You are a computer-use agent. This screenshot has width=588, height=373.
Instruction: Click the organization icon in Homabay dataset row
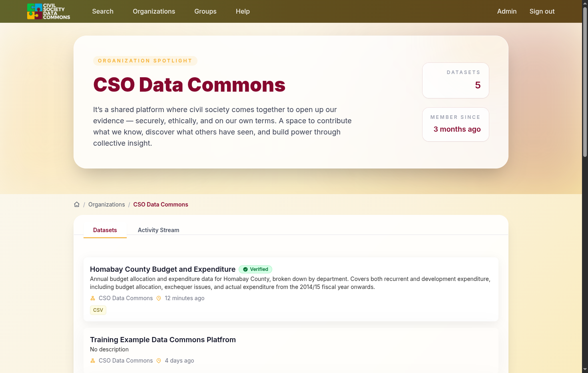coord(93,298)
